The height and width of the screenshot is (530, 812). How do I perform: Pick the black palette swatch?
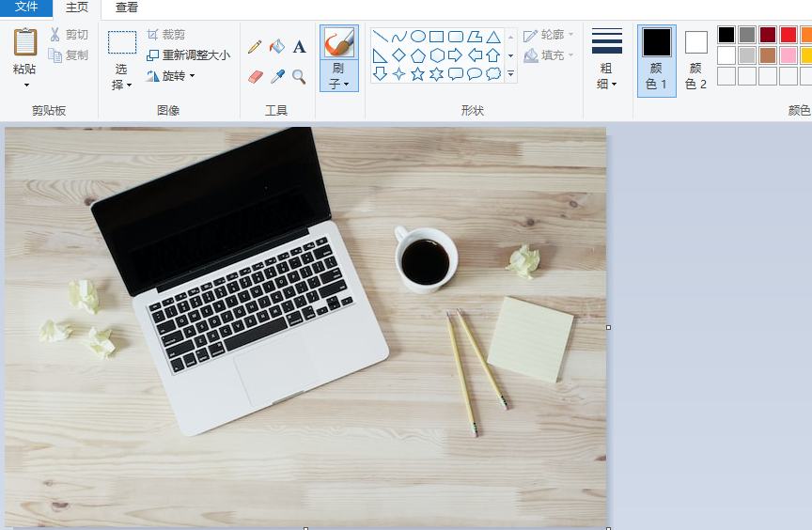[x=726, y=35]
